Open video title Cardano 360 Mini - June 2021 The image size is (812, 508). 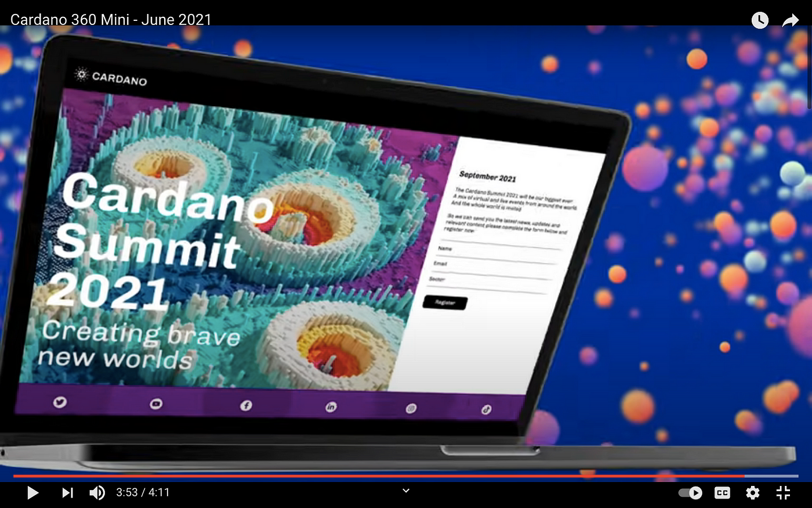[x=111, y=19]
